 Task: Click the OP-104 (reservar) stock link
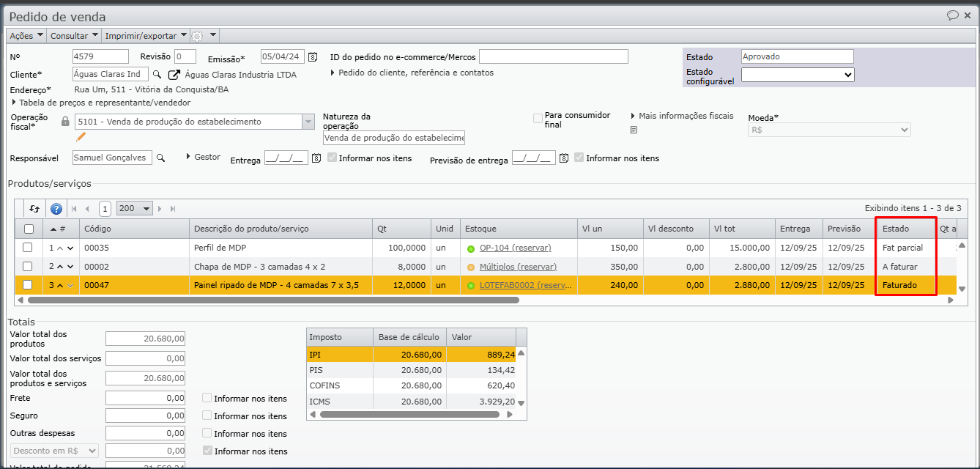[x=515, y=248]
